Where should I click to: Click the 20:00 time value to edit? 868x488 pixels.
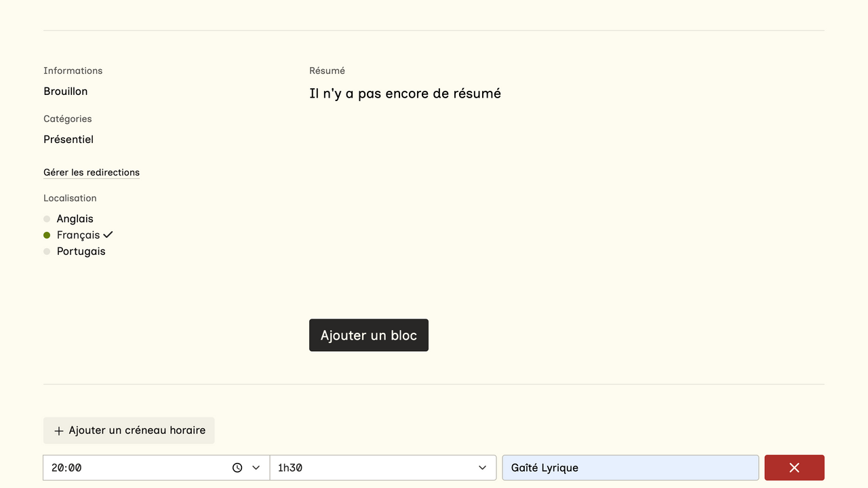(x=67, y=468)
